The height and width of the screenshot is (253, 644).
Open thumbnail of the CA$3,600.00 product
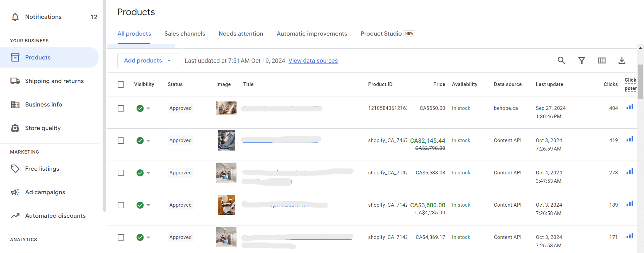pyautogui.click(x=226, y=205)
